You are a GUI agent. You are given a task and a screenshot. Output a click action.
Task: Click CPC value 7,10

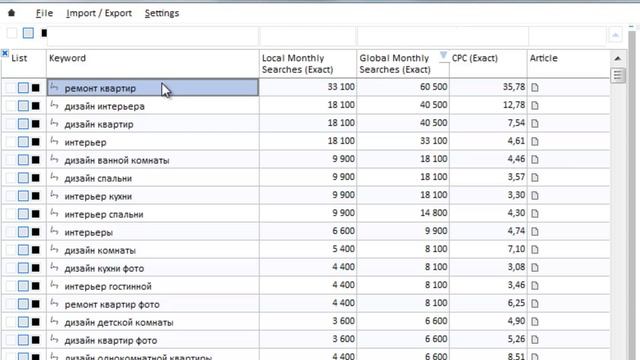pos(516,249)
